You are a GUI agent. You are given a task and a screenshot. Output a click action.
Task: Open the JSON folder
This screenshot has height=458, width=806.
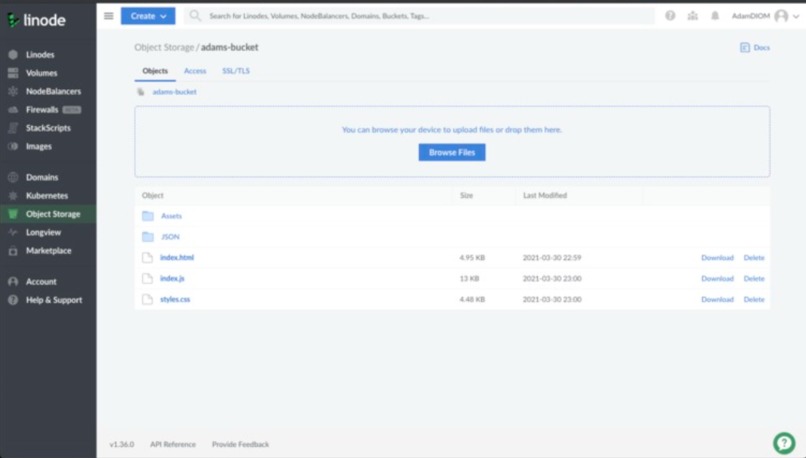point(170,237)
